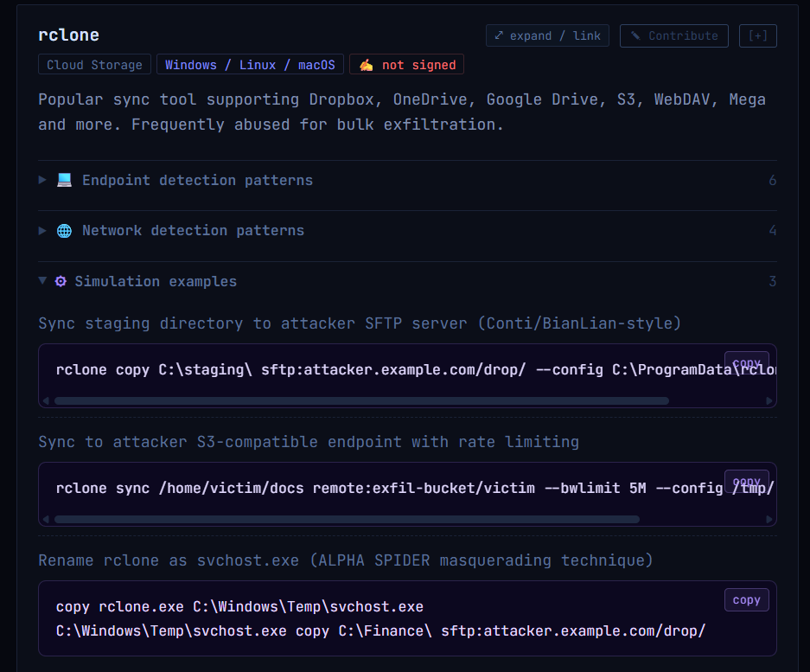Viewport: 810px width, 672px height.
Task: Click the scrollbar thumb under the rclone sync command
Action: (x=347, y=520)
